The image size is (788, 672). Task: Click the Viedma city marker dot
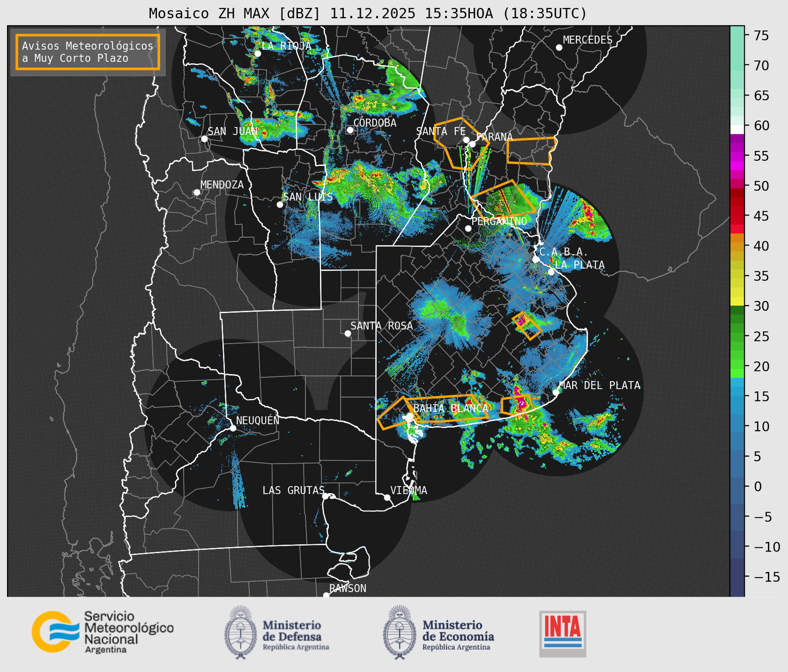coord(387,497)
